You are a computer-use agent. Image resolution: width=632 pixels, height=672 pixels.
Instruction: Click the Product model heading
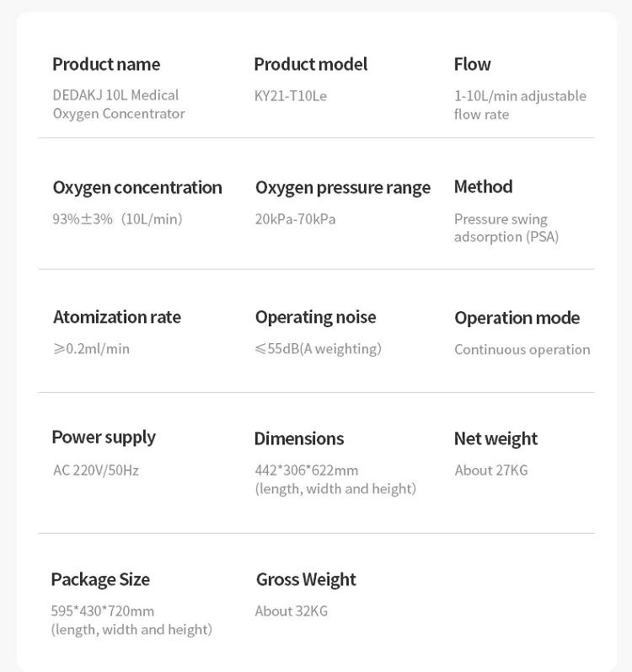click(311, 65)
